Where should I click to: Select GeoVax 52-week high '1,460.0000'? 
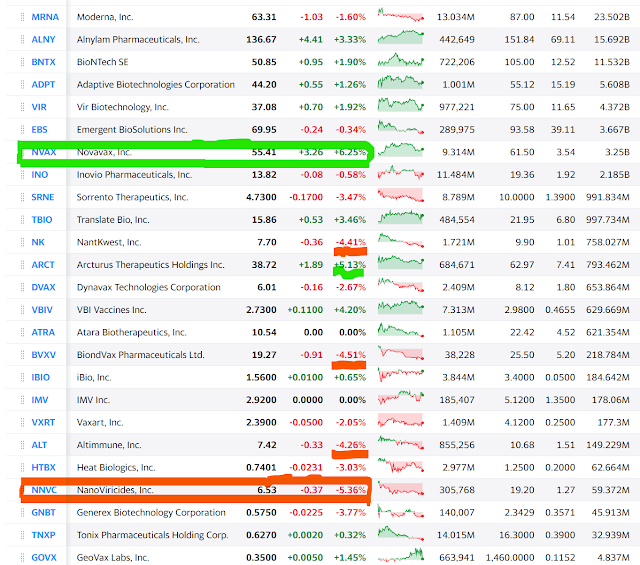pos(510,558)
